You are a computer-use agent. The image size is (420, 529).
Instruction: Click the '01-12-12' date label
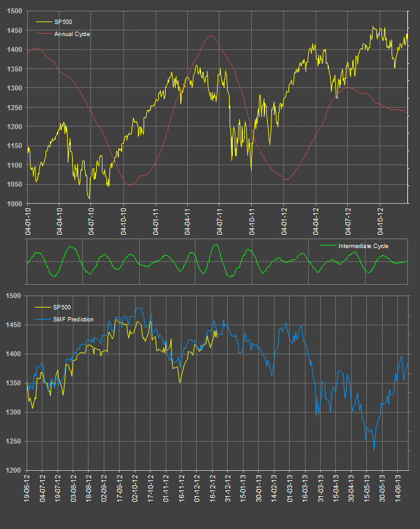pos(197,488)
